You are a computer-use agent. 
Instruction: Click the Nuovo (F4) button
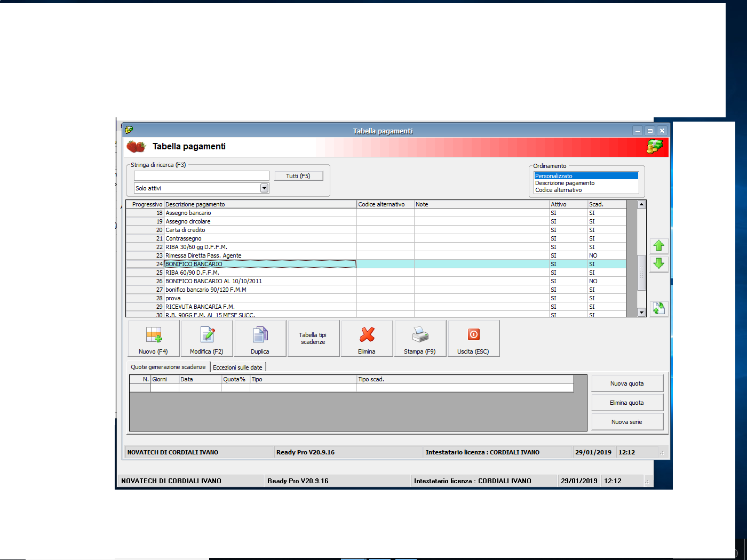pyautogui.click(x=154, y=339)
